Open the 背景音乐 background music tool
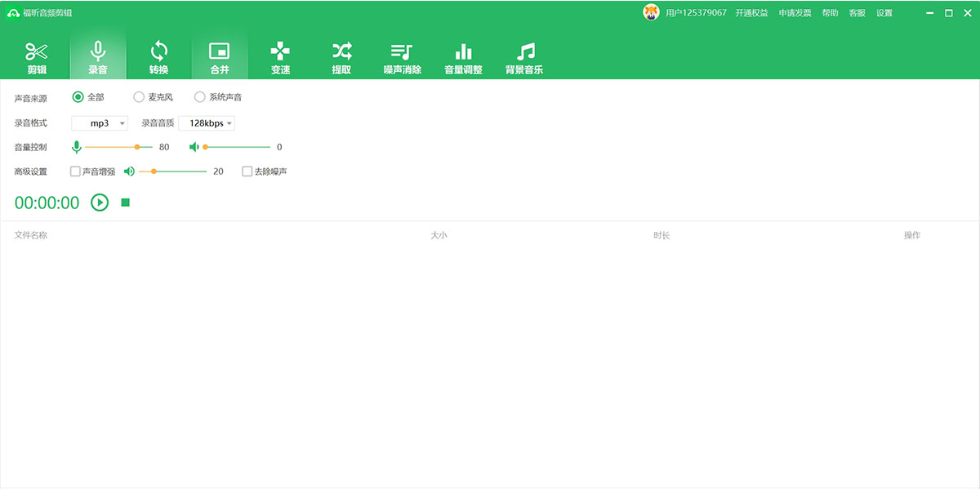This screenshot has width=980, height=490. click(524, 57)
